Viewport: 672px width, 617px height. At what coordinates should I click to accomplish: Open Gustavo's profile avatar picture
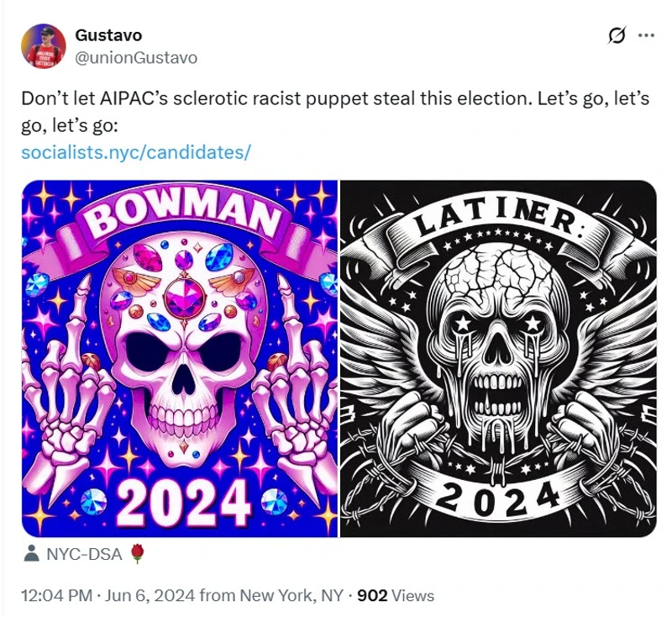45,46
